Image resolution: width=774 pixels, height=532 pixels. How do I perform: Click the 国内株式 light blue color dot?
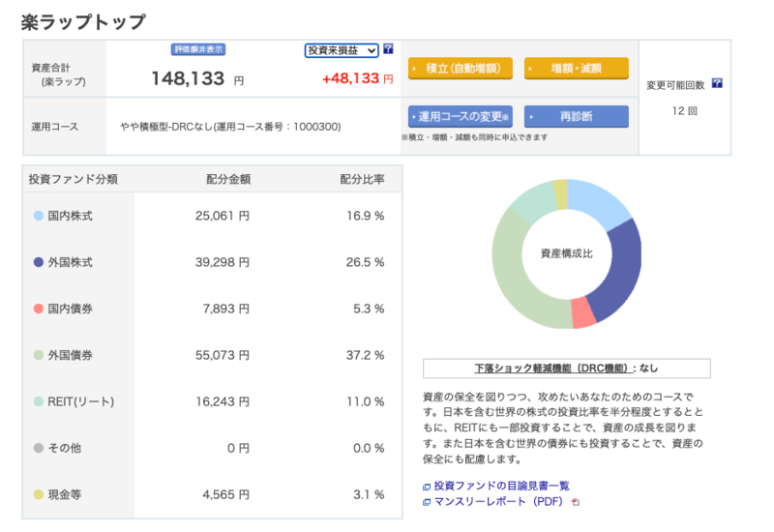point(39,216)
